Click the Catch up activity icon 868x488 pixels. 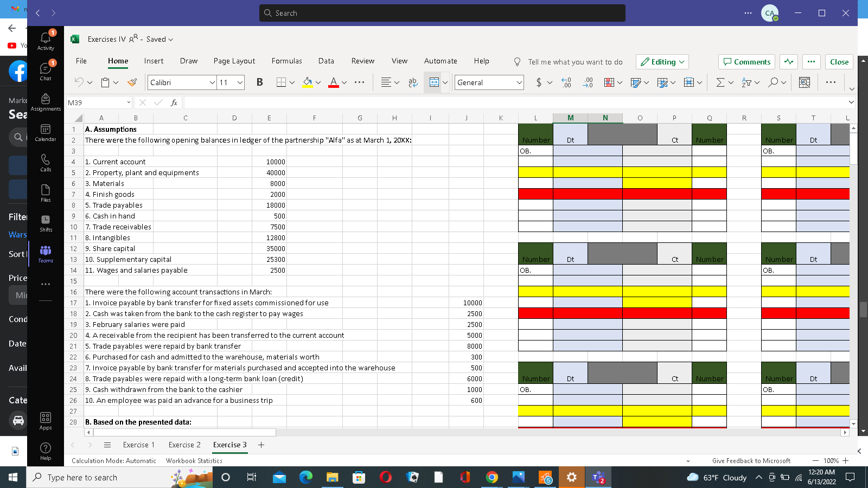tap(789, 62)
